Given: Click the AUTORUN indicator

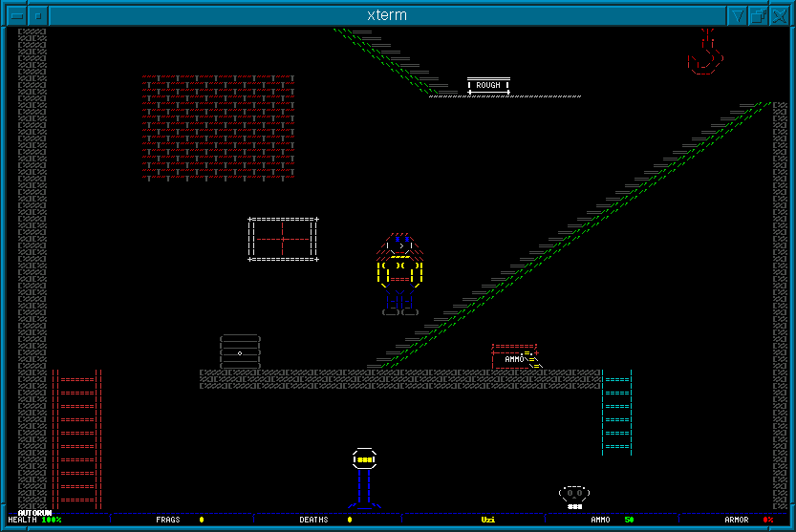Looking at the screenshot, I should [x=34, y=513].
